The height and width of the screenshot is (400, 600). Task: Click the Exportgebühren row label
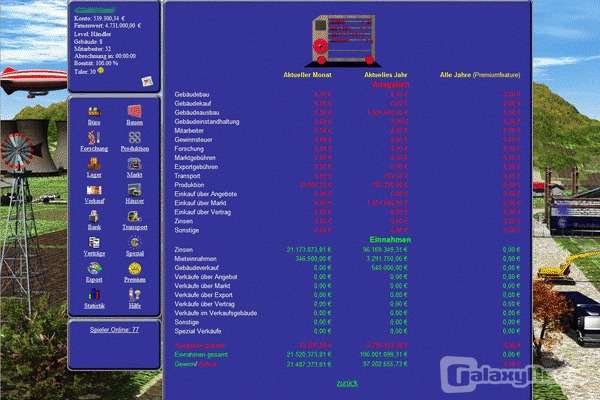[x=196, y=167]
